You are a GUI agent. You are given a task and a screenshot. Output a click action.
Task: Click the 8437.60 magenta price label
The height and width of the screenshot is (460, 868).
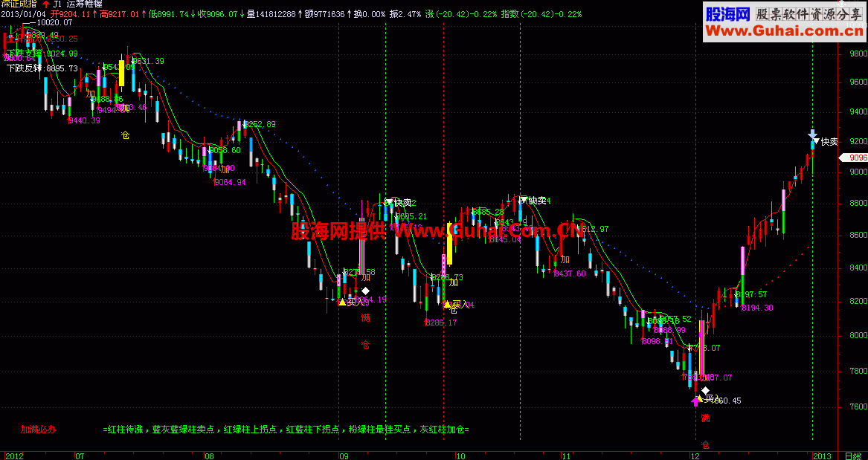pyautogui.click(x=569, y=273)
